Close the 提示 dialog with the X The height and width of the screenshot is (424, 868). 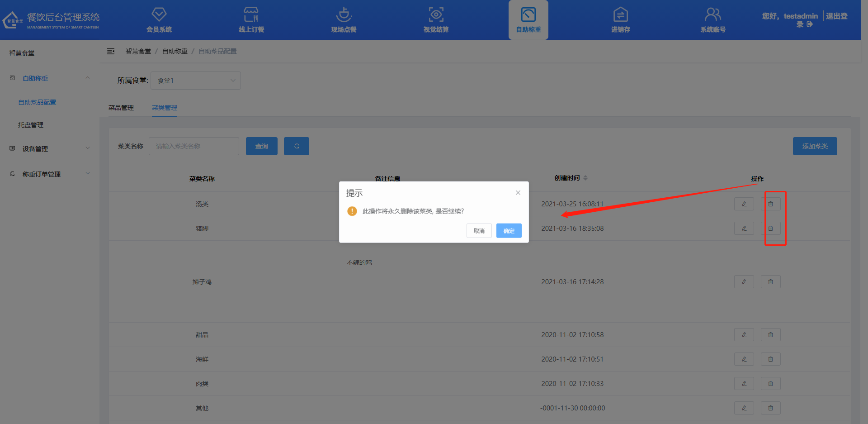(518, 193)
